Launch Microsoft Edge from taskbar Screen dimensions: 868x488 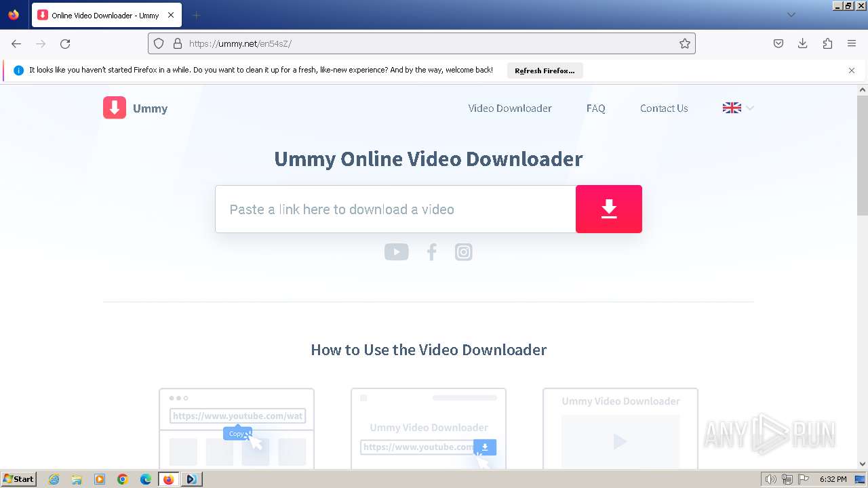[x=146, y=479]
